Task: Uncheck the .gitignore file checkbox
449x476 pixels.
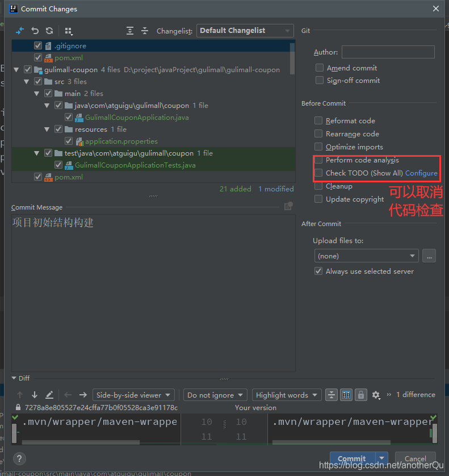Action: pos(38,46)
